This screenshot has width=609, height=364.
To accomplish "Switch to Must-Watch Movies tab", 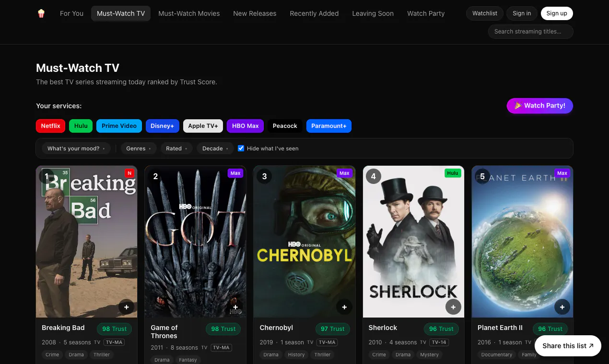I will (189, 13).
